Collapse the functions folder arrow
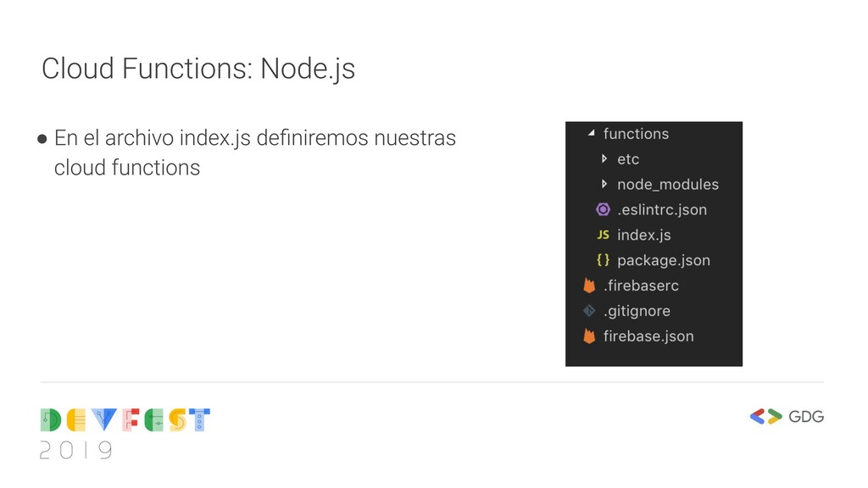This screenshot has width=868, height=488. pyautogui.click(x=591, y=134)
